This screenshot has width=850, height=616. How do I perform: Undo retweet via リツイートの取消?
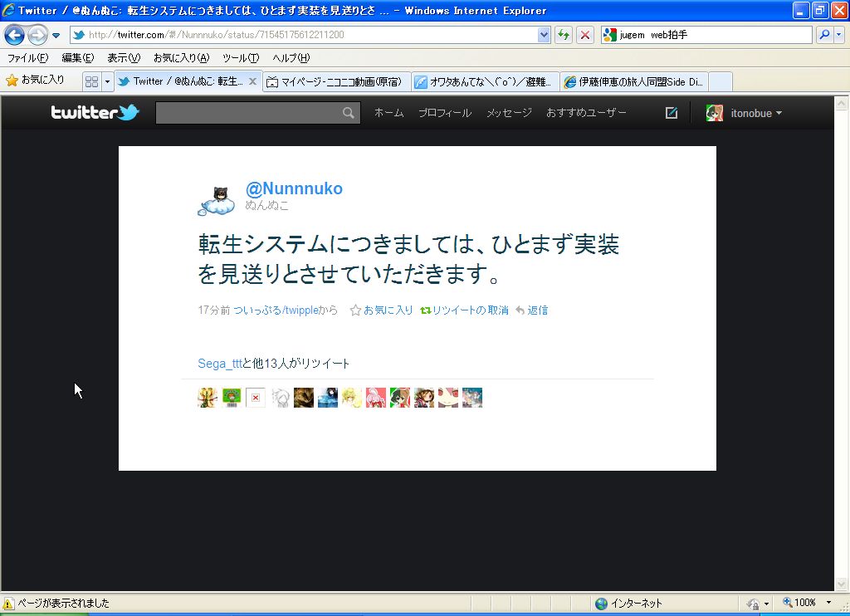click(465, 310)
